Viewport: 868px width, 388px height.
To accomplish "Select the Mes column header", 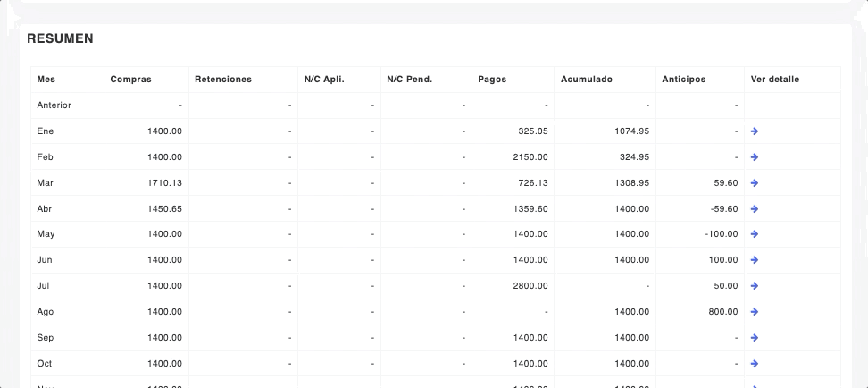I will pyautogui.click(x=46, y=79).
